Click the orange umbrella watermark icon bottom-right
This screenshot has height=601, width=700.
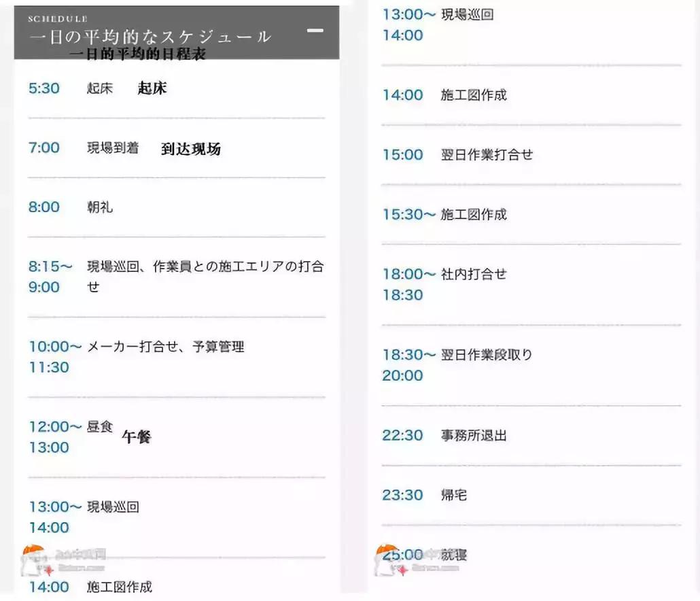pos(386,549)
